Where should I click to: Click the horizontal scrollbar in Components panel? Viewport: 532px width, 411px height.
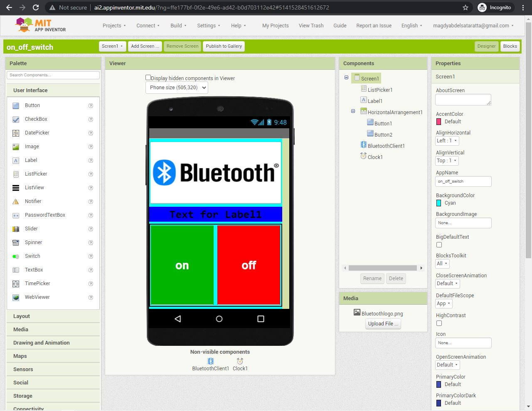point(383,268)
